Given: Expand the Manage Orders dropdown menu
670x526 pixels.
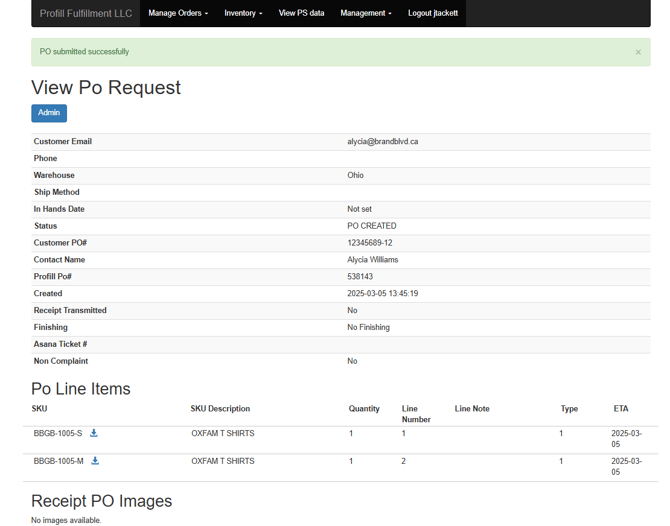Looking at the screenshot, I should [178, 14].
